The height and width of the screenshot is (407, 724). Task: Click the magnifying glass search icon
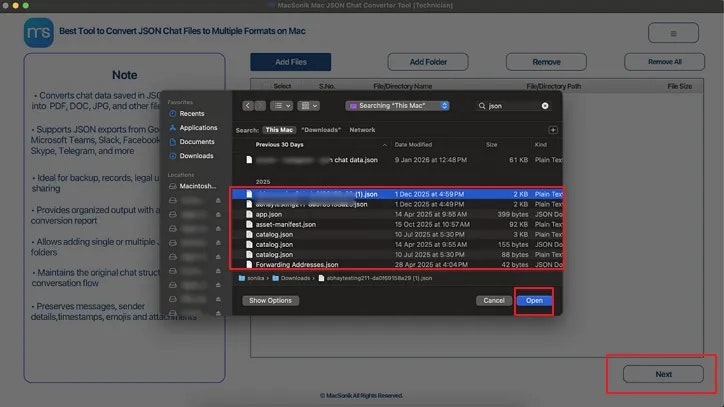tap(482, 106)
